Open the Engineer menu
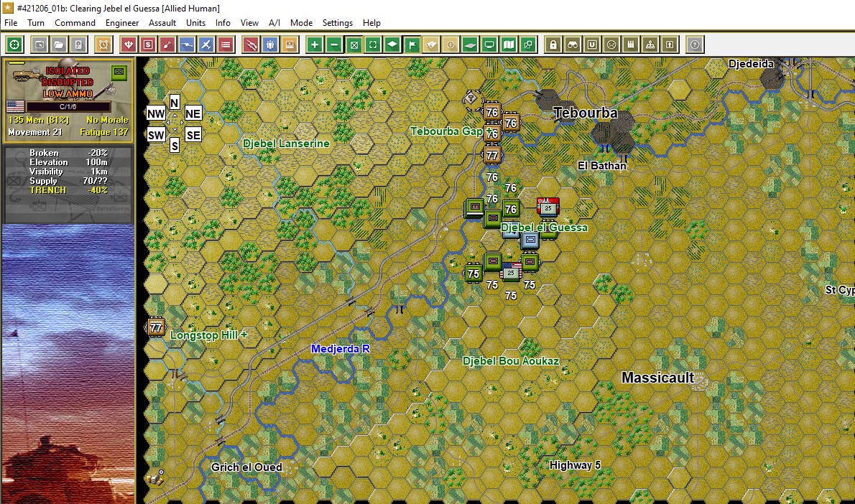855x504 pixels. [122, 23]
